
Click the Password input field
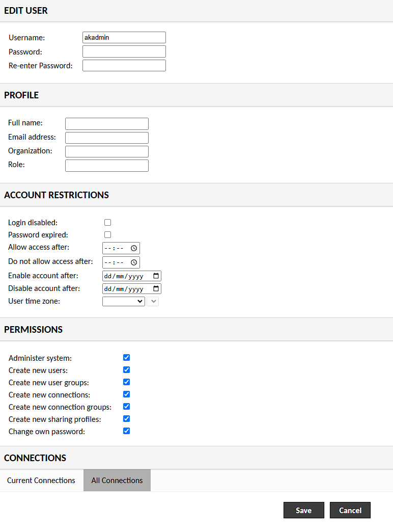[124, 51]
